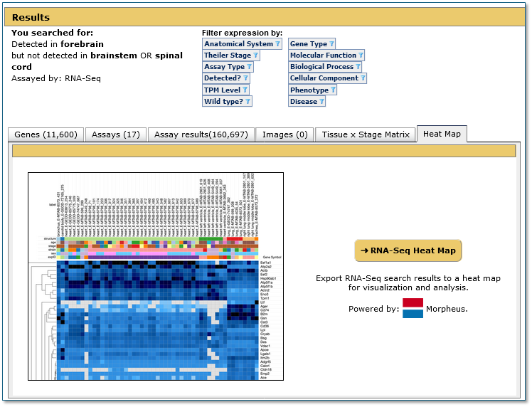532x407 pixels.
Task: Click the filter icon next to Gene Type
Action: coord(331,44)
